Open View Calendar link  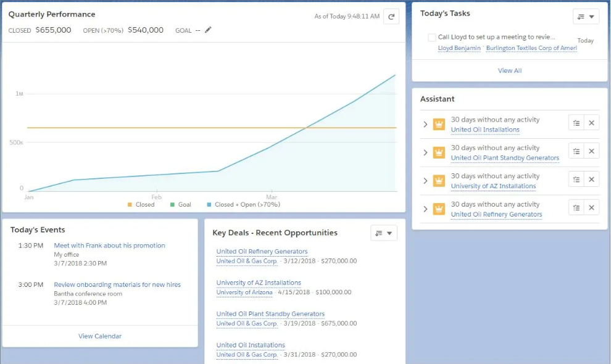pyautogui.click(x=100, y=336)
